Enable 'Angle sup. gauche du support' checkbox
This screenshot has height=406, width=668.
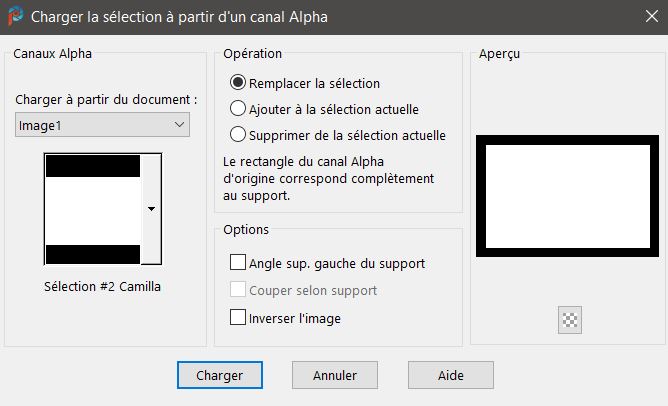tap(238, 263)
